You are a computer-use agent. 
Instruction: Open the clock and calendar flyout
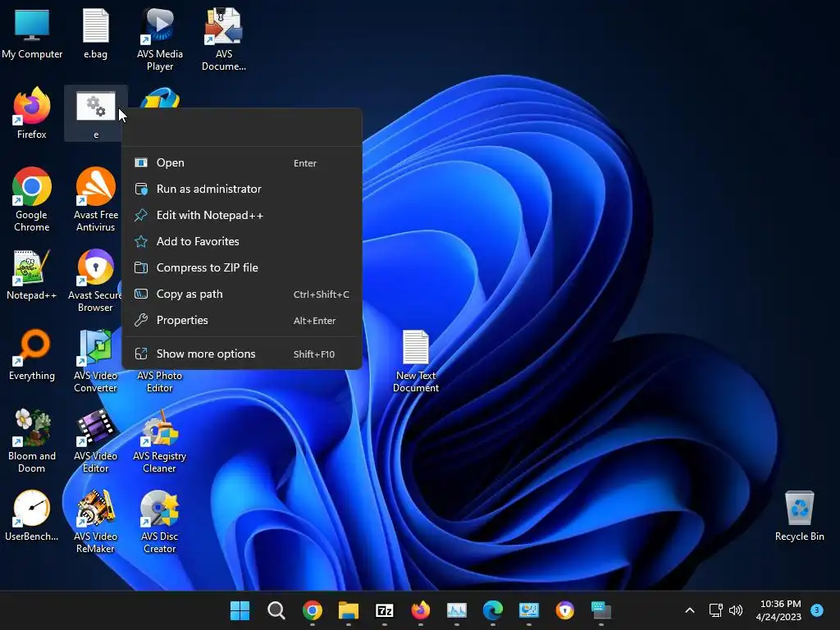pos(779,610)
